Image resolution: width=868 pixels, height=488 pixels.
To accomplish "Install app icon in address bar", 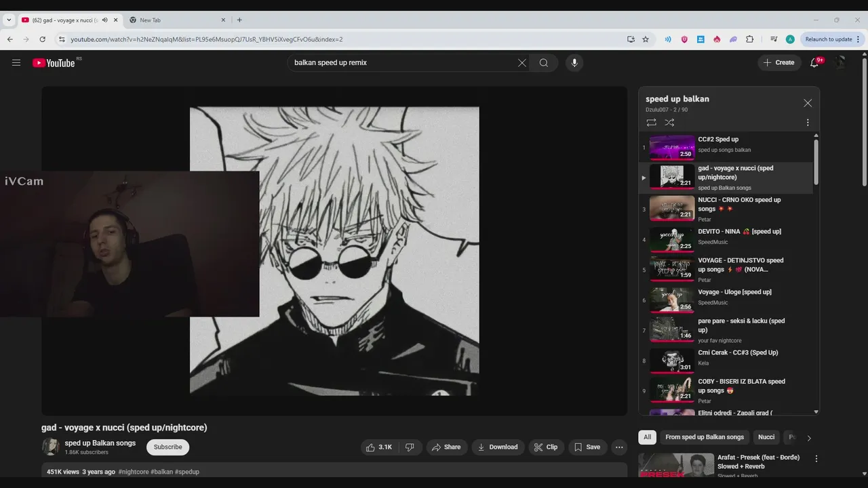I will coord(631,39).
